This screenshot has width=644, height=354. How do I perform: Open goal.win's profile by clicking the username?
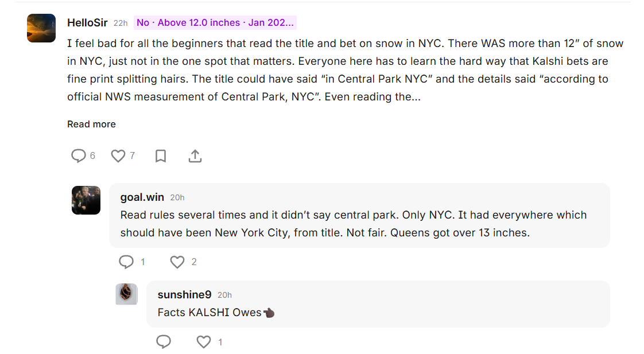pos(142,197)
